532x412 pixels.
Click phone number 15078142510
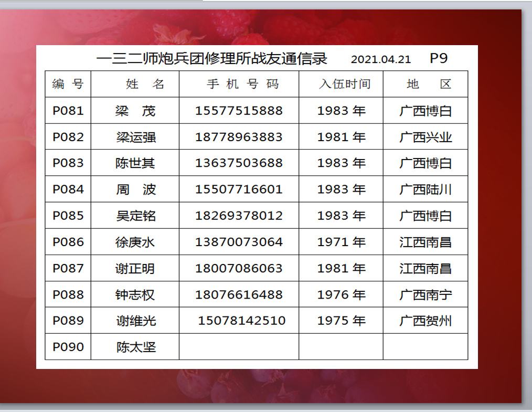pyautogui.click(x=241, y=321)
